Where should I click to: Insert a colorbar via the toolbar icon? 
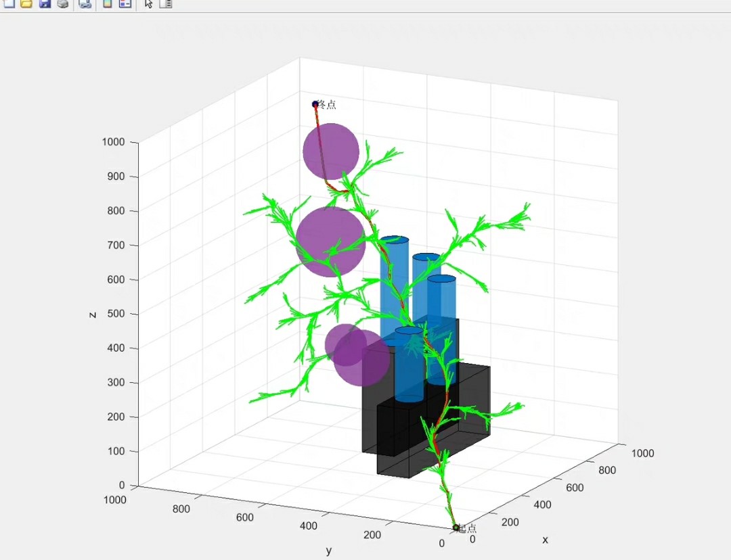click(x=107, y=4)
